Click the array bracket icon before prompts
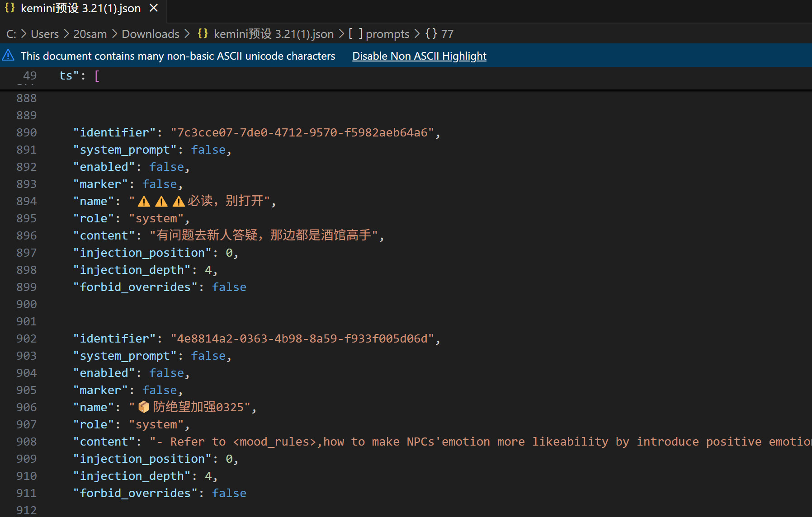Viewport: 812px width, 517px height. pyautogui.click(x=356, y=34)
